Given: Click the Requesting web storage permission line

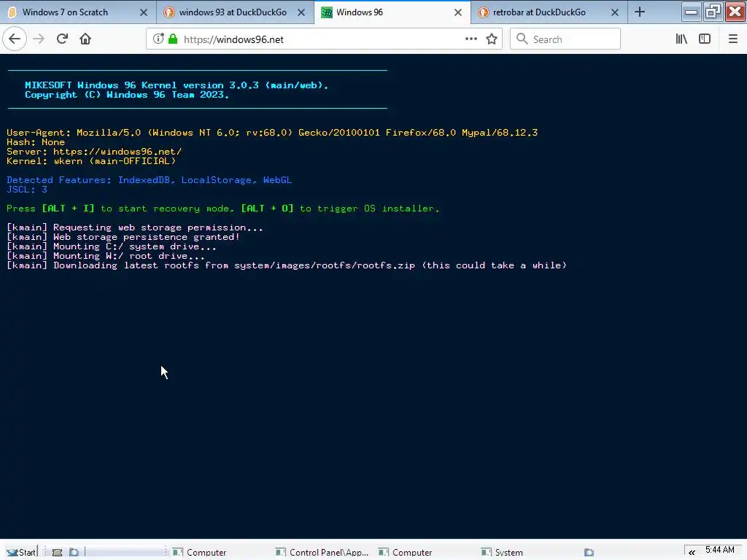Looking at the screenshot, I should coord(135,227).
